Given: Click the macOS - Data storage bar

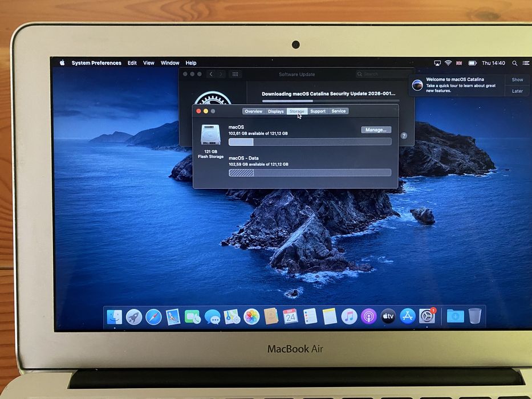Looking at the screenshot, I should pos(310,173).
